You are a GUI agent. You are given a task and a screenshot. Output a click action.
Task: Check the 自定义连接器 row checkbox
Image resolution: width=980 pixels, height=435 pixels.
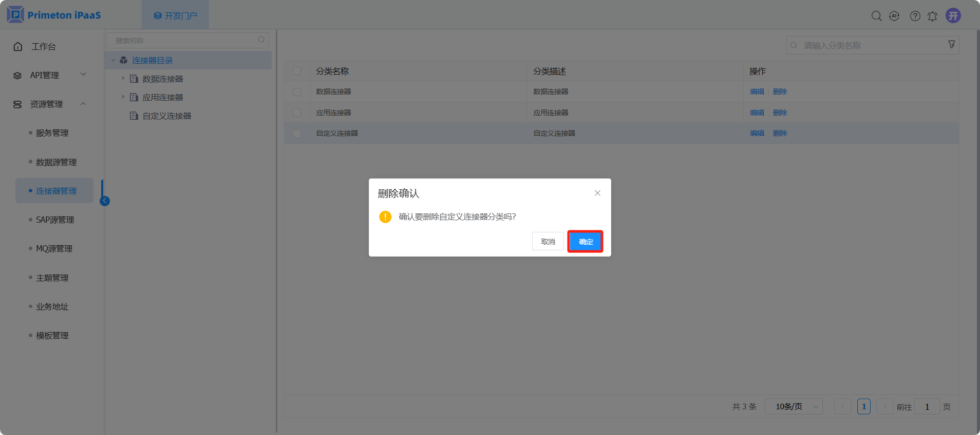(x=297, y=133)
